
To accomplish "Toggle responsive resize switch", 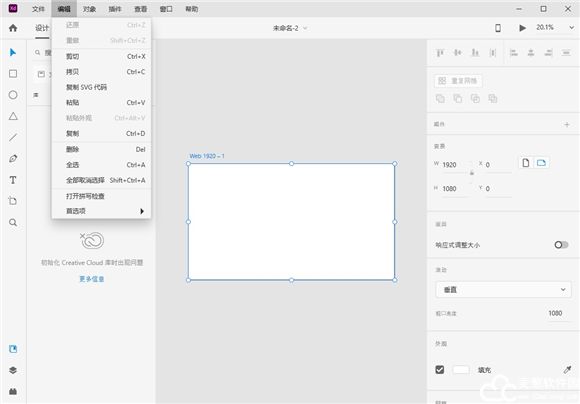I will (561, 245).
